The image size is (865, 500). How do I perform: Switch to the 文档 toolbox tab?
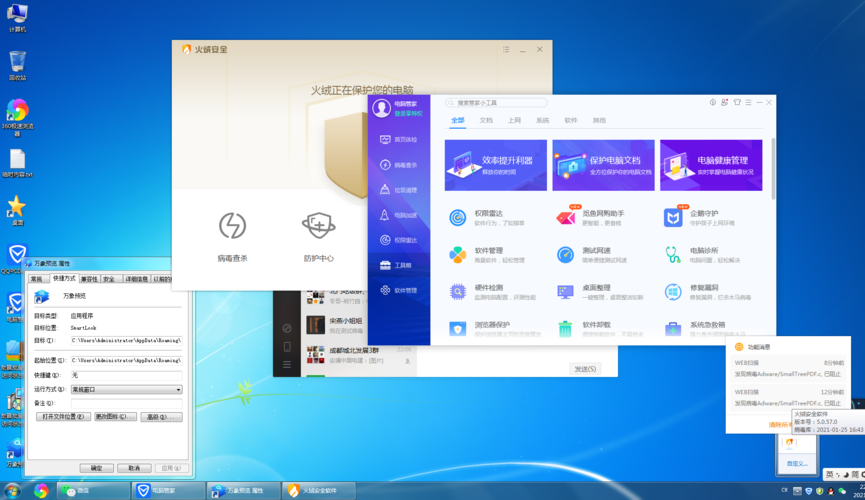(486, 120)
